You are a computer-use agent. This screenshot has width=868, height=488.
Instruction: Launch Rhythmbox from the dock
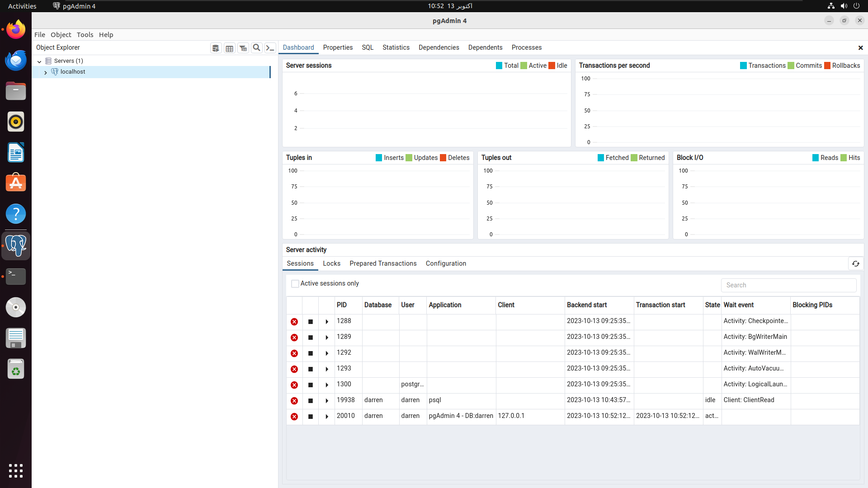click(16, 122)
